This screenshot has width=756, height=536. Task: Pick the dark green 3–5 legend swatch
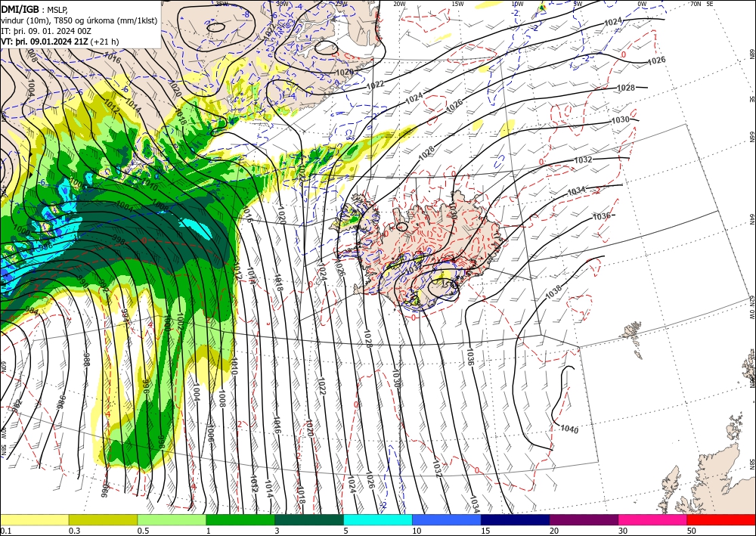pos(309,519)
